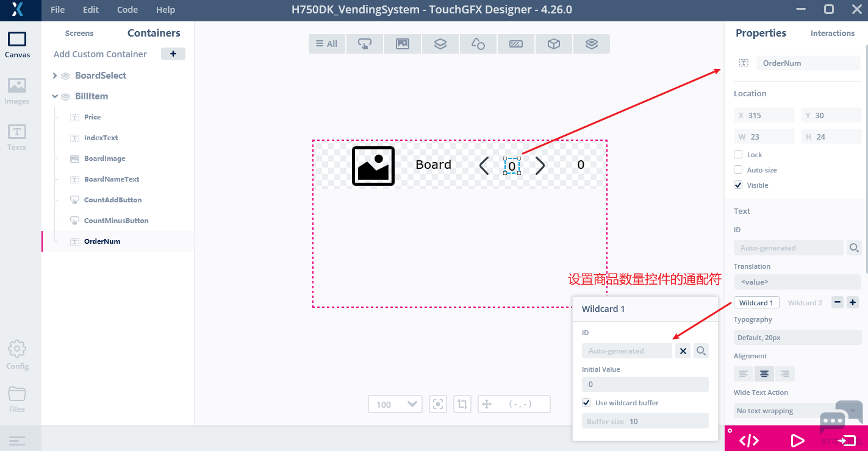Toggle the bottom log panel icon
Screen dimensions: 868x451
[x=17, y=440]
